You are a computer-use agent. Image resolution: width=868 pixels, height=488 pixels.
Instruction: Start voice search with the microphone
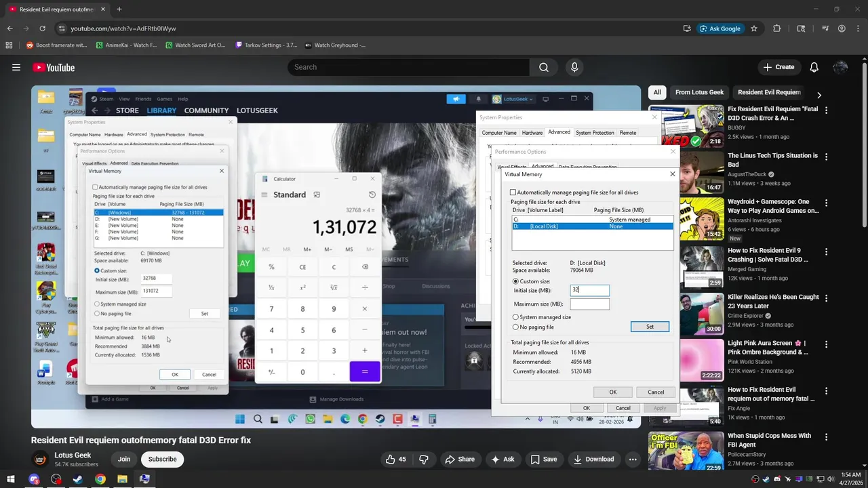click(574, 67)
